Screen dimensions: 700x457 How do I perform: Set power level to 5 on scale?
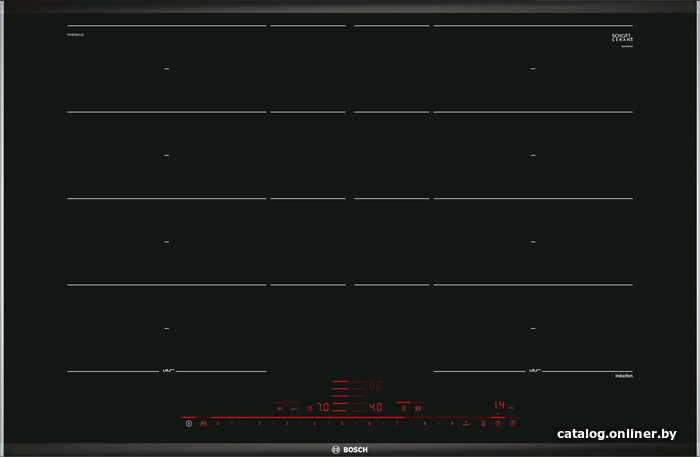[x=342, y=424]
